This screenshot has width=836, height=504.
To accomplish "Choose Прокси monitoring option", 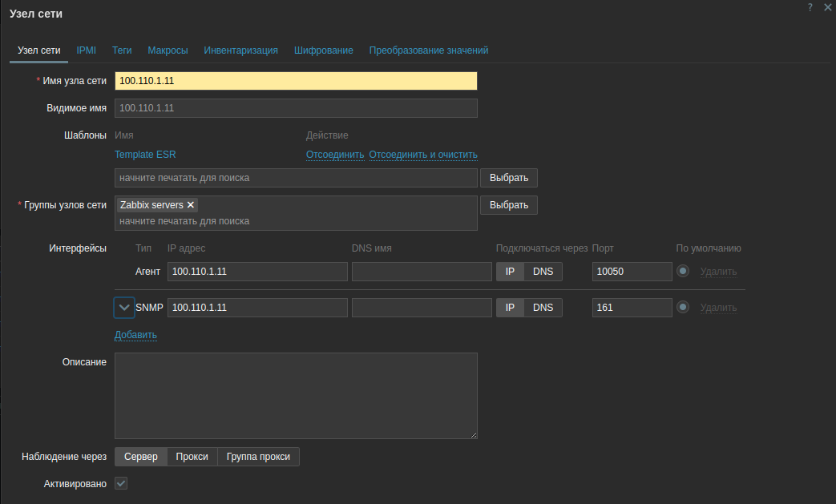I will pyautogui.click(x=192, y=457).
